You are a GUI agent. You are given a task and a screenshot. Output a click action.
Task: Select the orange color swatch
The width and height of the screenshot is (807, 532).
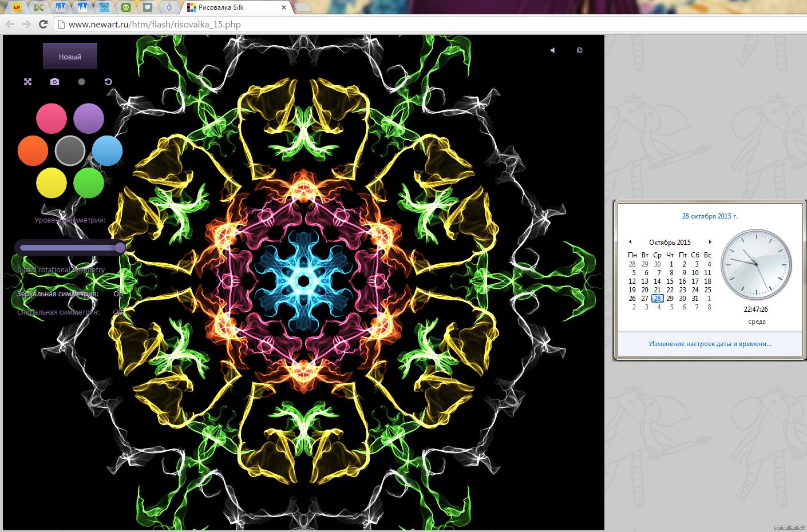tap(33, 150)
